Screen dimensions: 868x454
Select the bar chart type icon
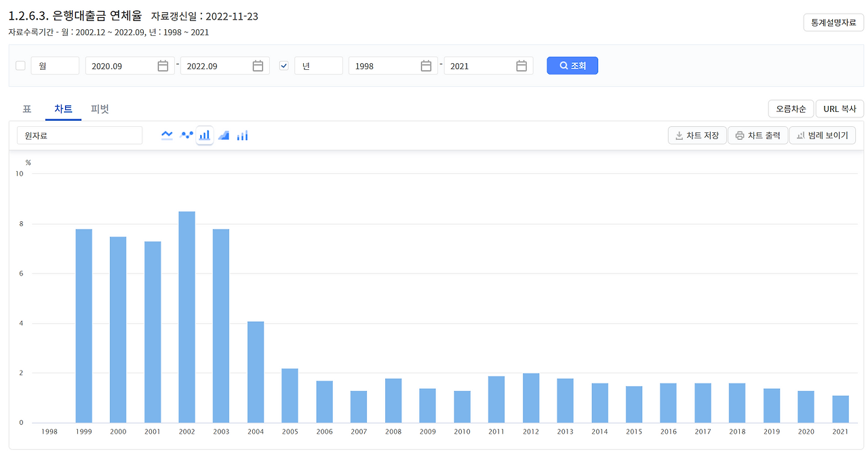point(205,135)
